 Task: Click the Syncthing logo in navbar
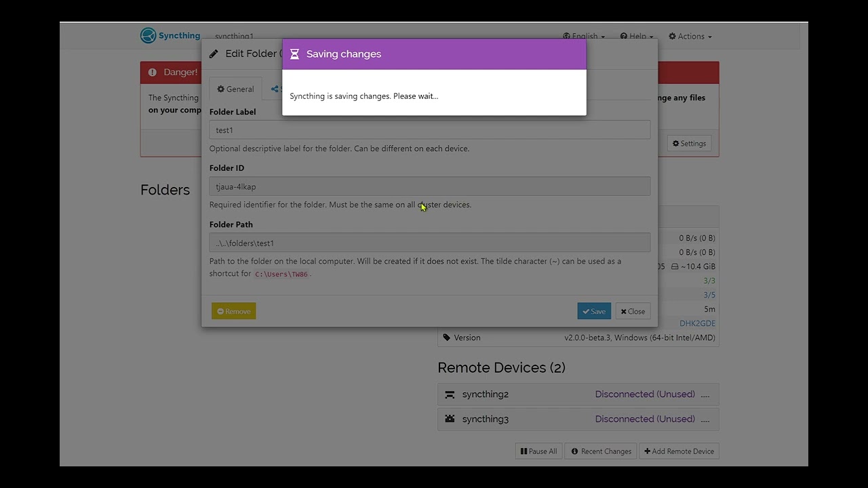(x=170, y=35)
